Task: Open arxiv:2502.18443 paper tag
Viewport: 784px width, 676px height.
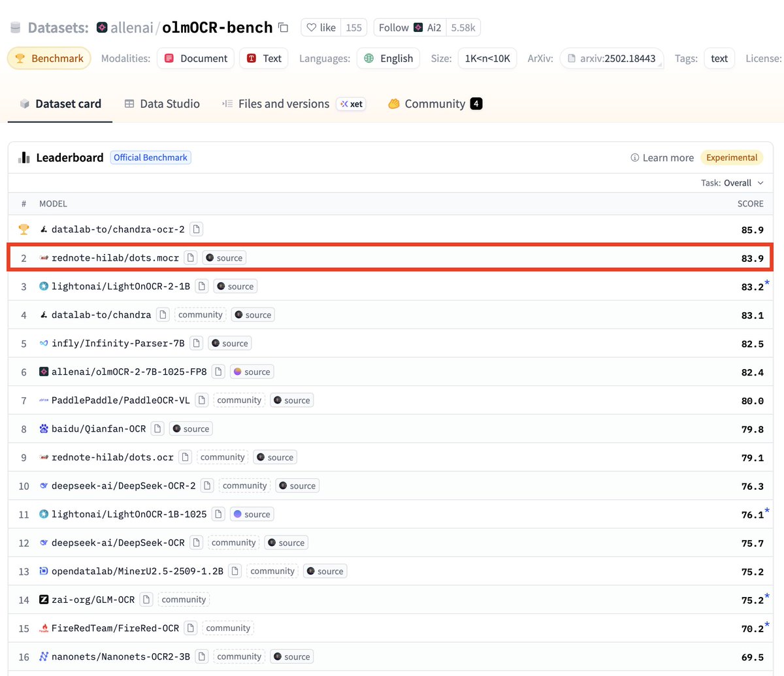Action: (612, 58)
